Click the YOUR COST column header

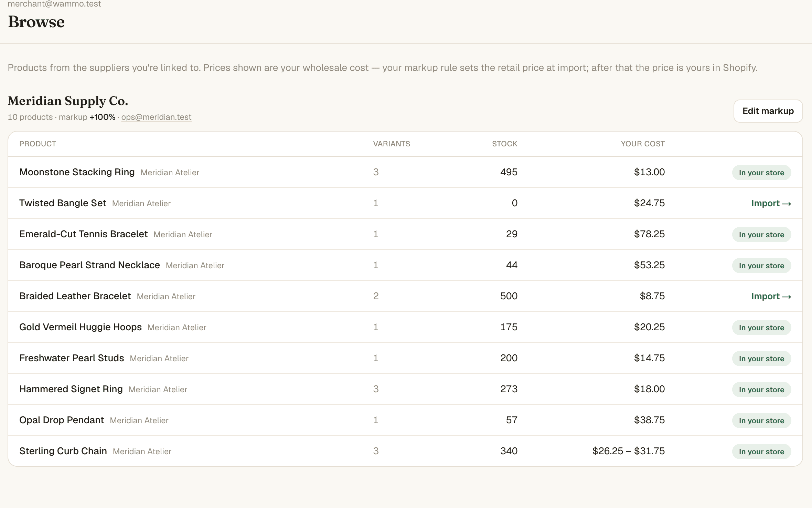[643, 144]
